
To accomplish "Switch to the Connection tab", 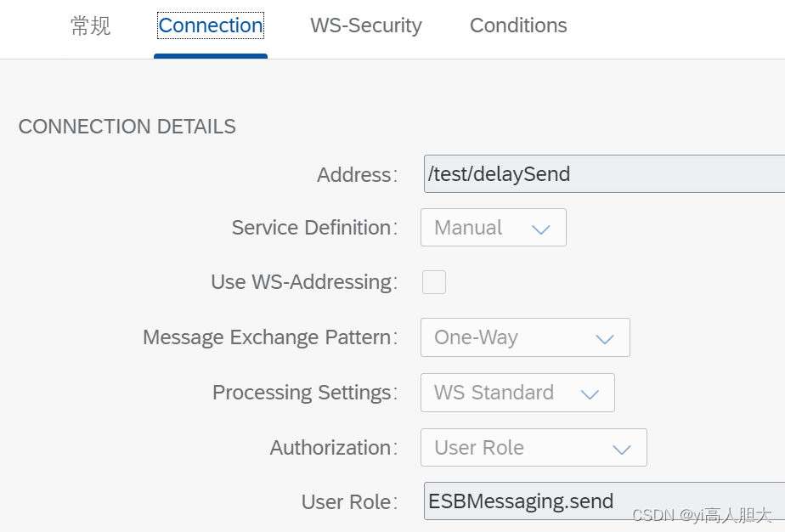I will click(x=211, y=25).
